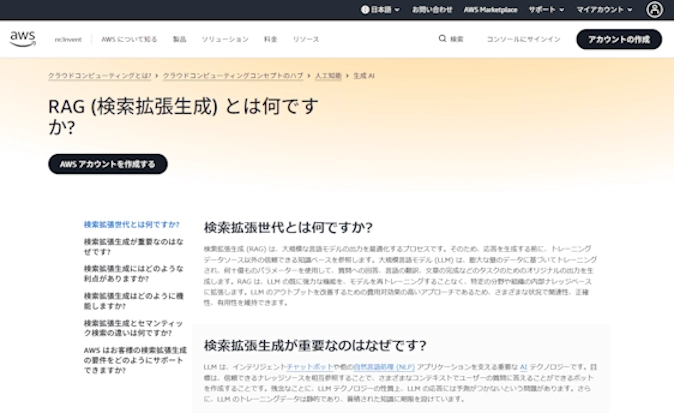Screen dimensions: 674x413
Task: Jump to AWS はお客様の検索拡張生成 sidebar link
Action: point(135,360)
